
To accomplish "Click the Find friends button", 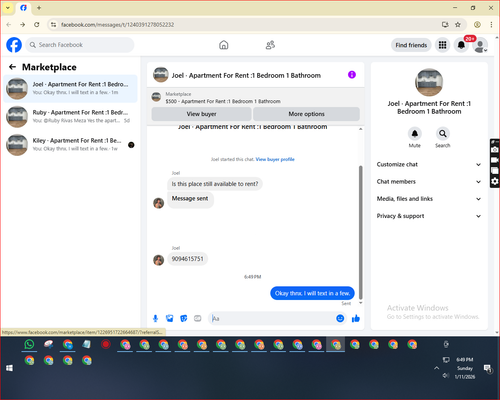I will click(411, 45).
